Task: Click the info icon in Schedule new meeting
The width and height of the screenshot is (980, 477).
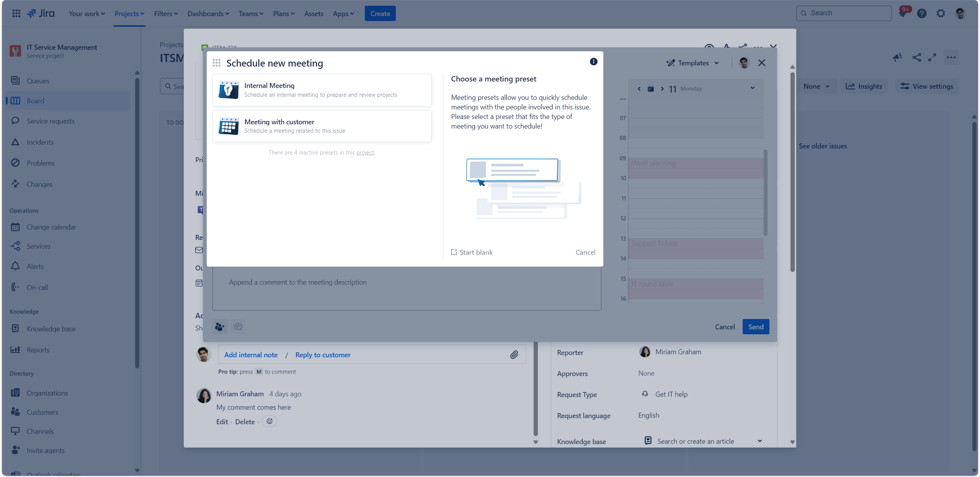Action: (x=593, y=62)
